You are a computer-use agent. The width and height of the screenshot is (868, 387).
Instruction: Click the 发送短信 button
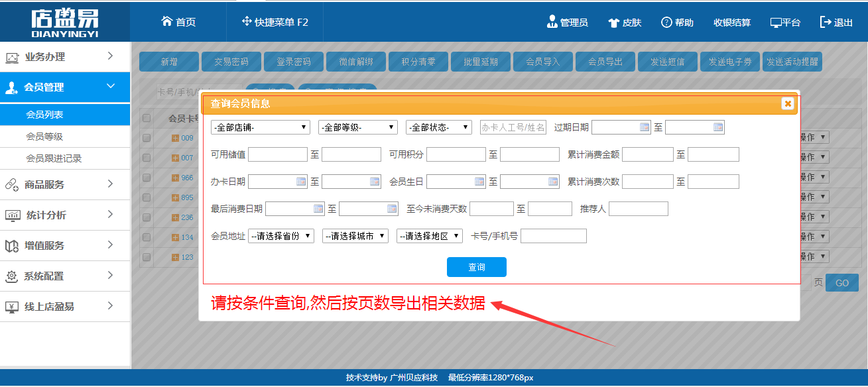668,62
